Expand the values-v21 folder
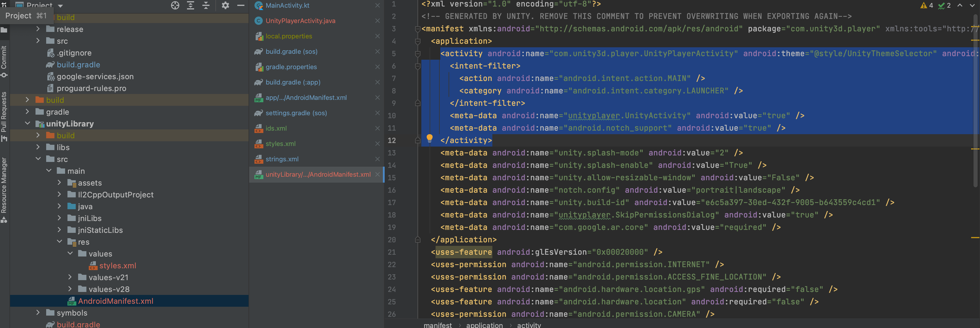This screenshot has height=328, width=980. 70,277
